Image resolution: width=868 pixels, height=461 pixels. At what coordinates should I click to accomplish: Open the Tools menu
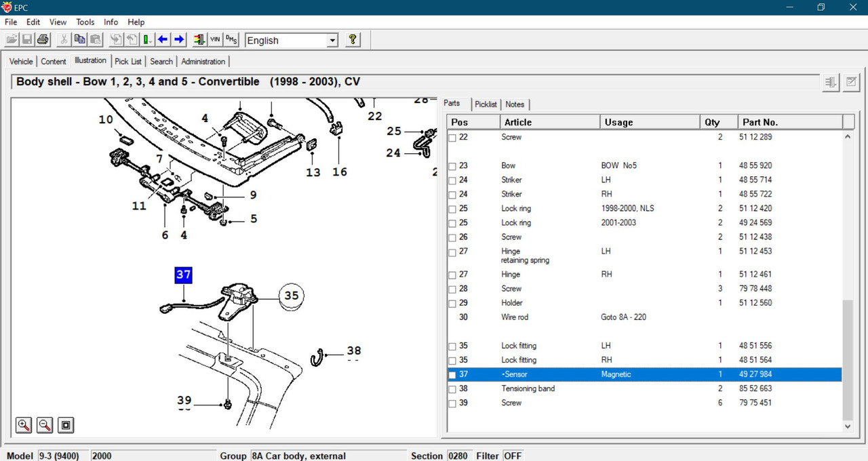tap(85, 22)
